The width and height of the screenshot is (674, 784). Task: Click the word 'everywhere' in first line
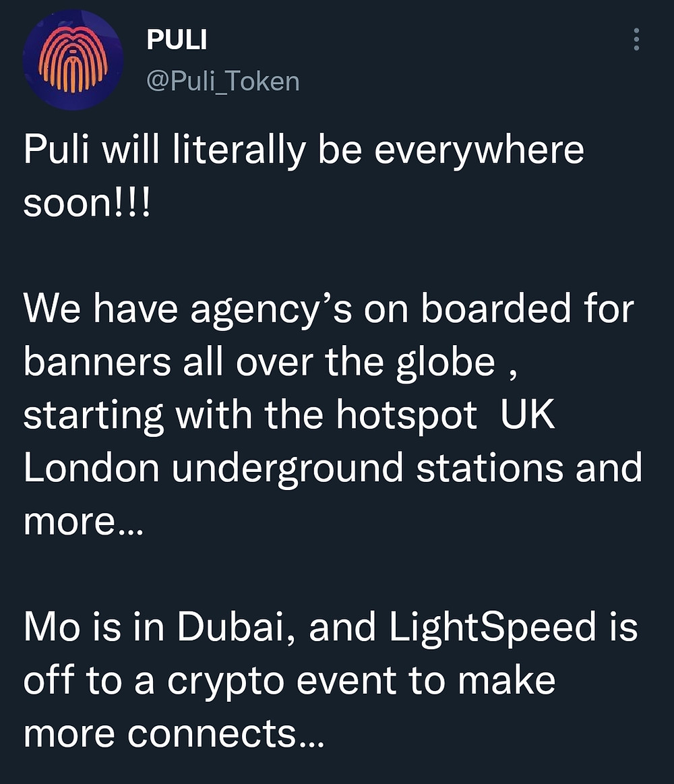point(479,150)
